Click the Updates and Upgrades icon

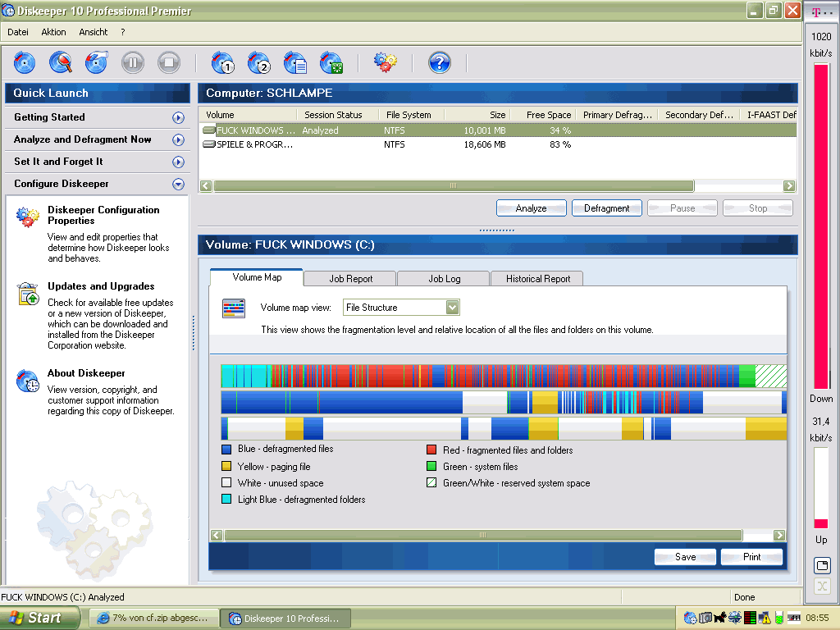[x=27, y=294]
